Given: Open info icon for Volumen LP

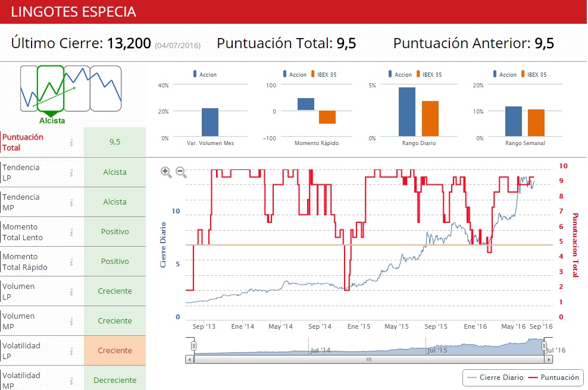Looking at the screenshot, I should coord(71,291).
